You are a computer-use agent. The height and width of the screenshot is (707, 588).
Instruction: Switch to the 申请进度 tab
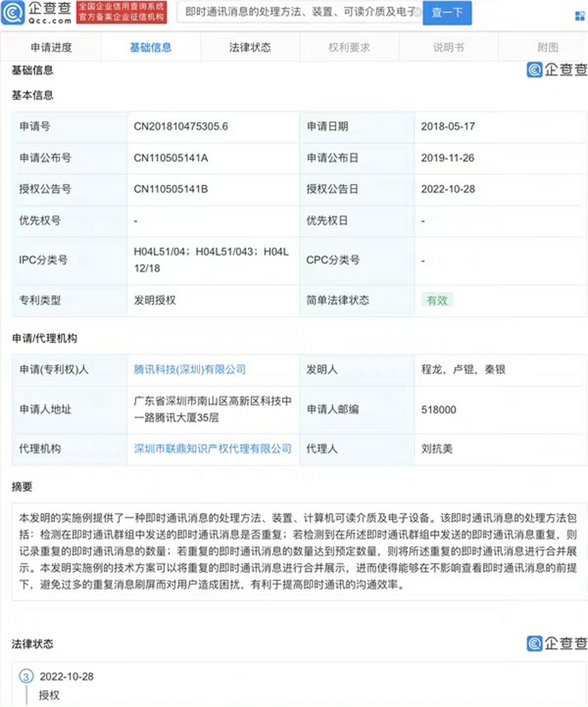[51, 48]
